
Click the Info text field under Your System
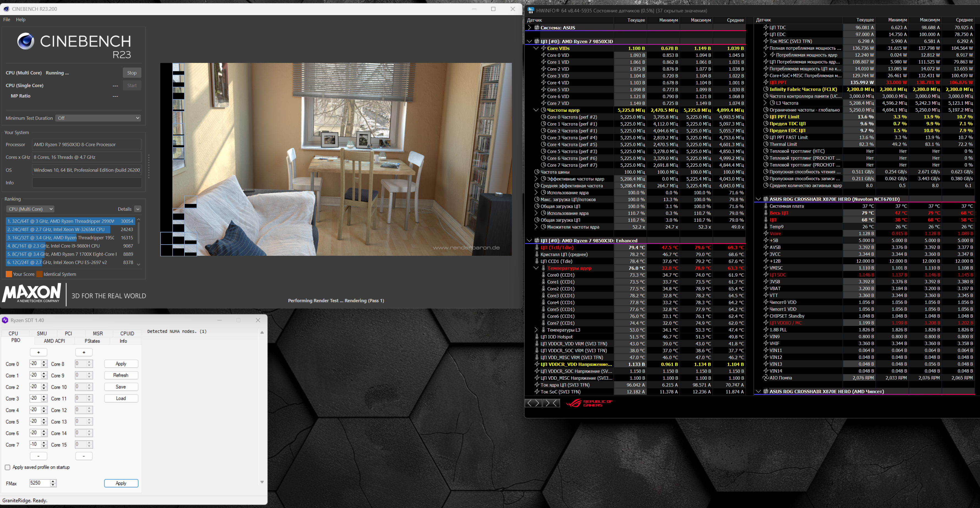point(87,183)
